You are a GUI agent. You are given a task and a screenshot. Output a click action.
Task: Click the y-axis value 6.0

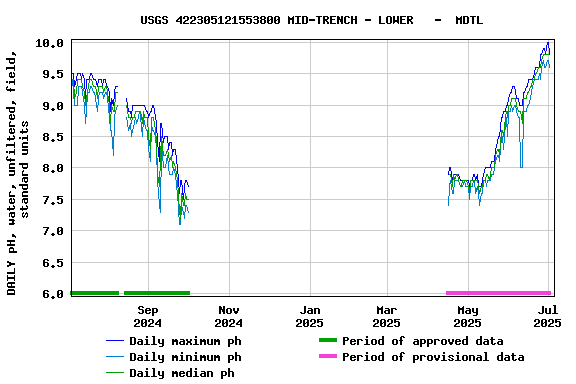tap(53, 294)
